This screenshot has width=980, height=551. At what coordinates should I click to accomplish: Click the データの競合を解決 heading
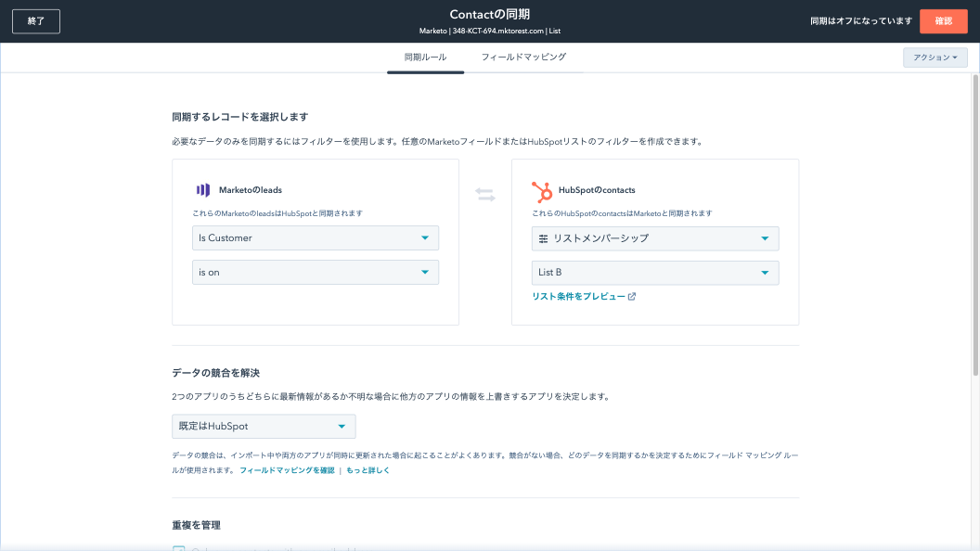point(215,373)
